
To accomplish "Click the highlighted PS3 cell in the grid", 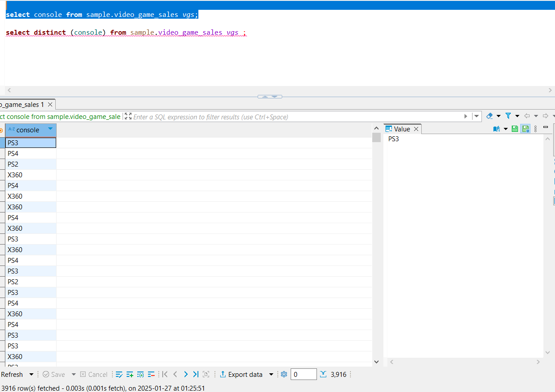I will [x=31, y=143].
